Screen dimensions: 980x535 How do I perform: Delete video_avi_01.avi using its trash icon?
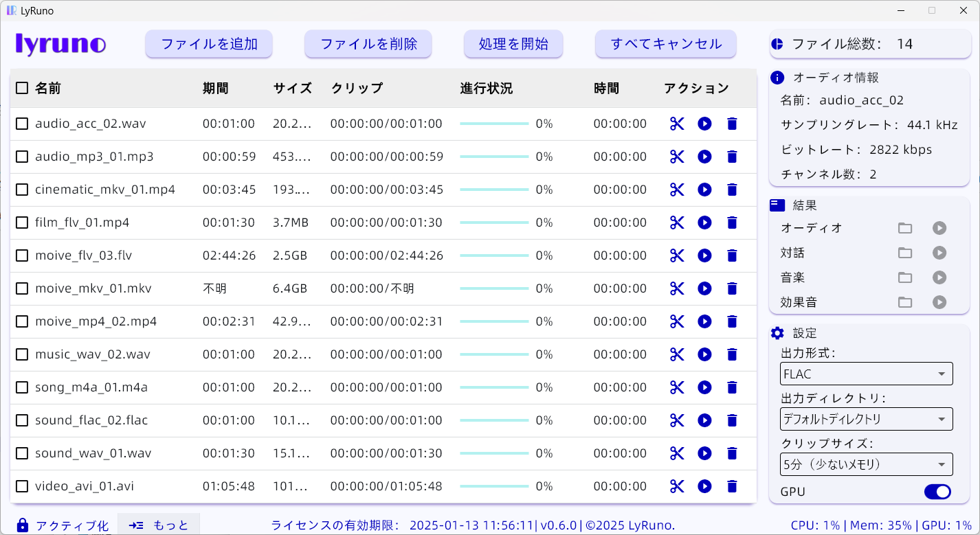[x=732, y=486]
